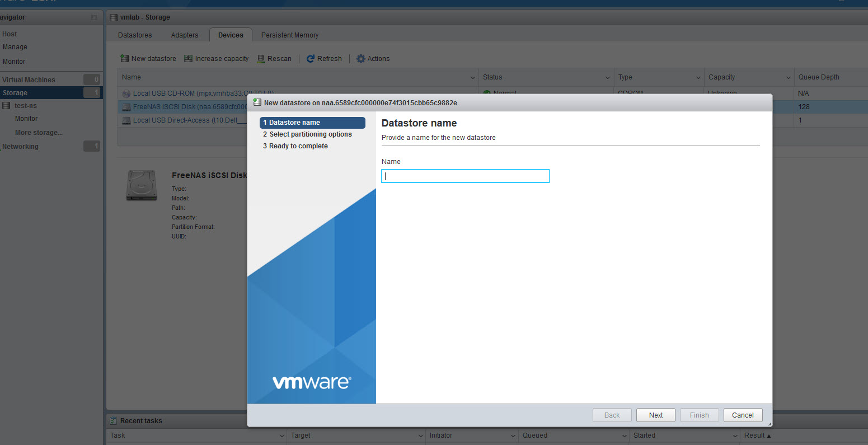The height and width of the screenshot is (445, 868).
Task: Collapse the Navigator panel icon
Action: 94,17
